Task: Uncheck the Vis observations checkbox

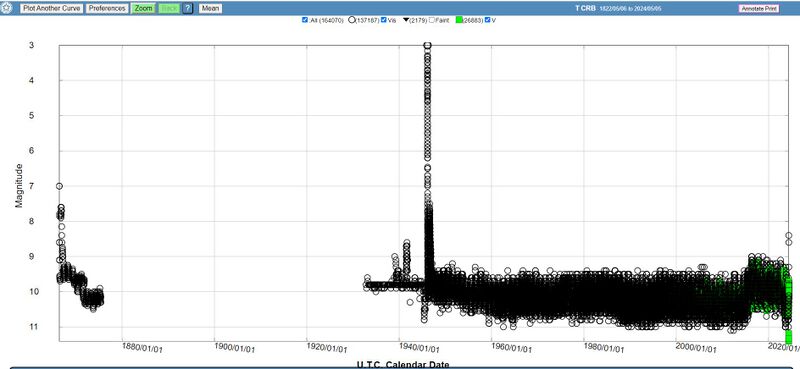Action: pyautogui.click(x=384, y=20)
